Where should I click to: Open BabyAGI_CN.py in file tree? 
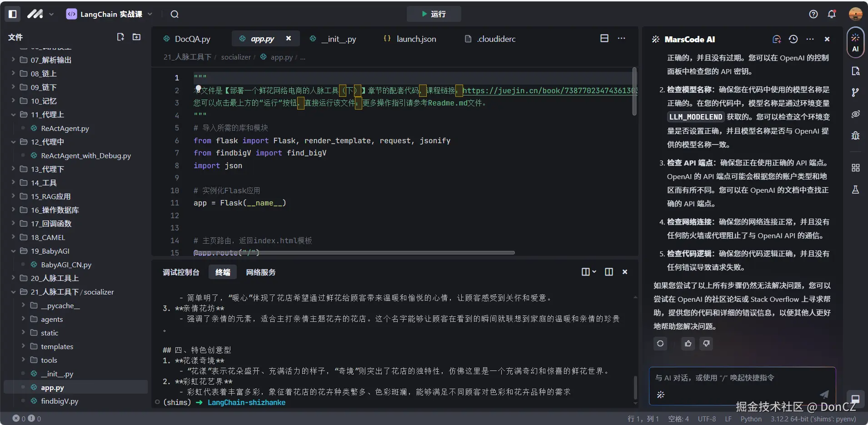click(75, 265)
